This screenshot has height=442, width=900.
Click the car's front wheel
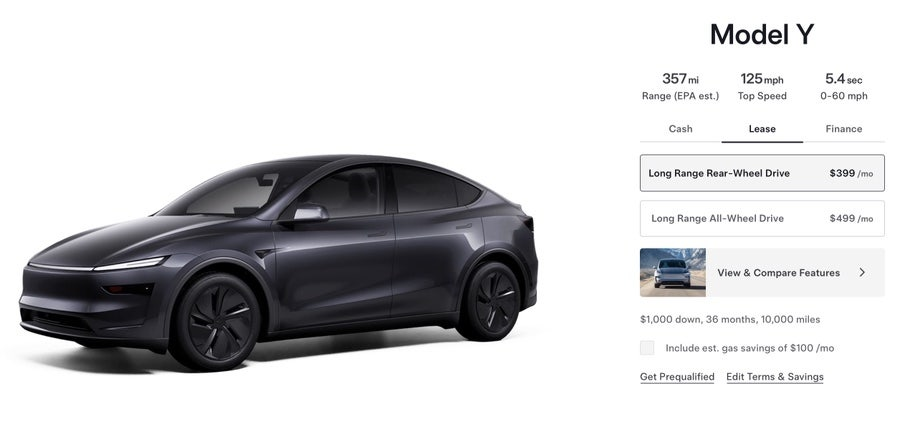tap(216, 321)
